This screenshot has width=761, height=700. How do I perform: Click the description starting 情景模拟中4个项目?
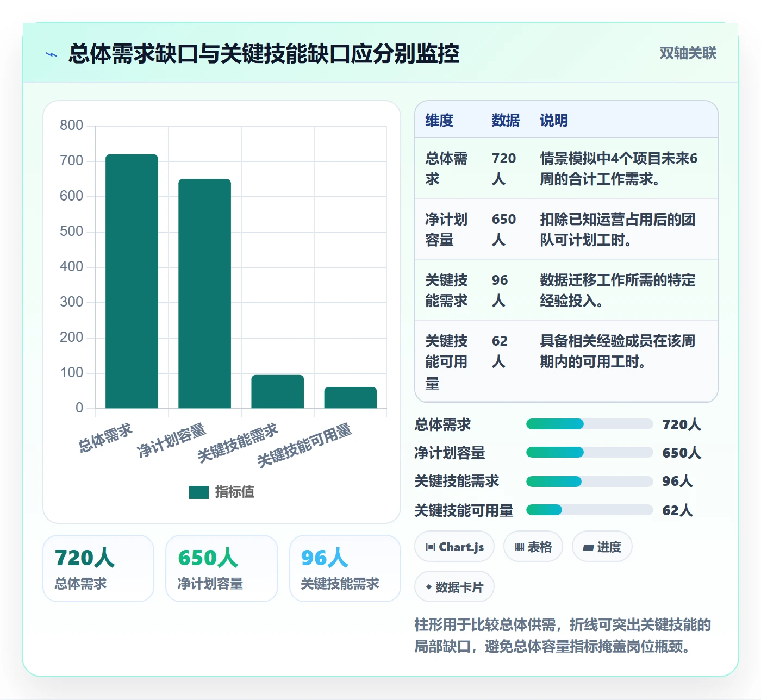click(x=619, y=168)
